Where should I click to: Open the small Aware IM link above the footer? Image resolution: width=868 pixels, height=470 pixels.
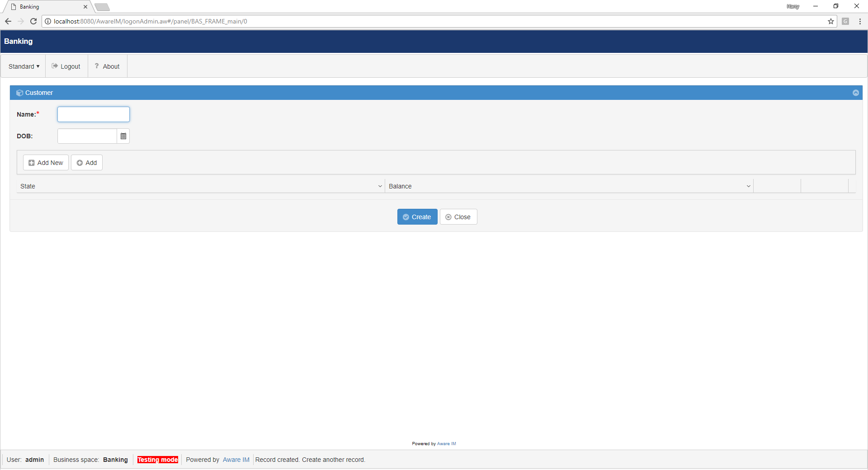(446, 444)
